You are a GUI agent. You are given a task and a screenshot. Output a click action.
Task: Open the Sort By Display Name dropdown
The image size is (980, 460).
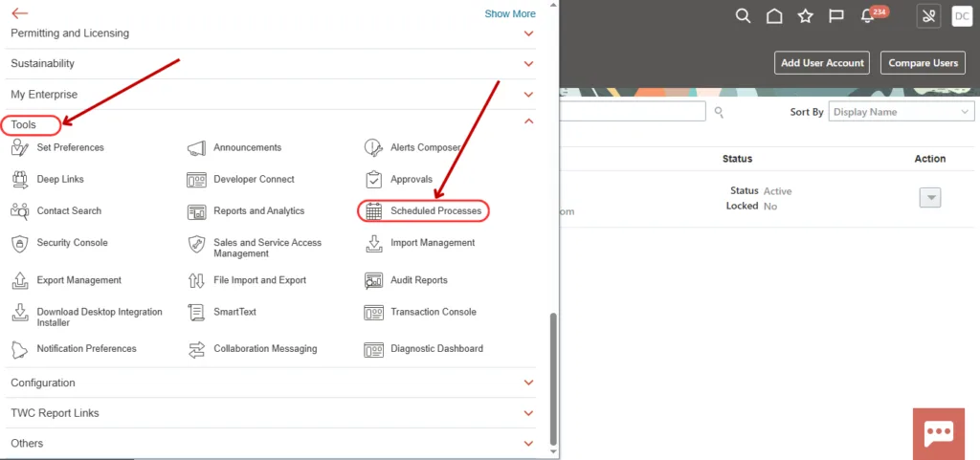click(x=901, y=112)
